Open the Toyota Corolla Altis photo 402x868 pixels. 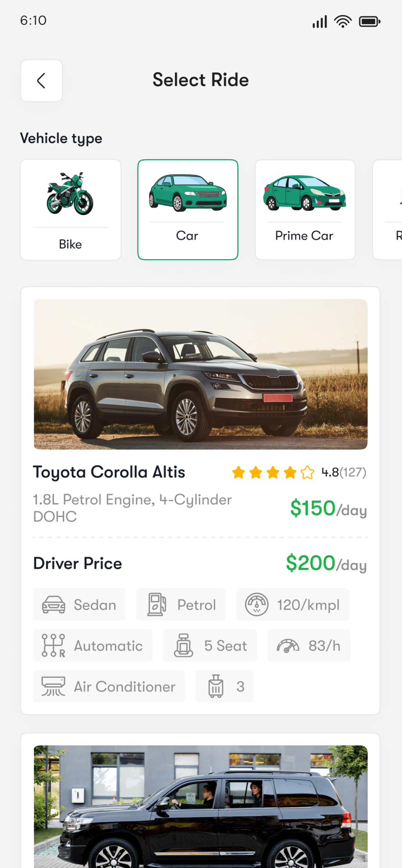click(201, 374)
